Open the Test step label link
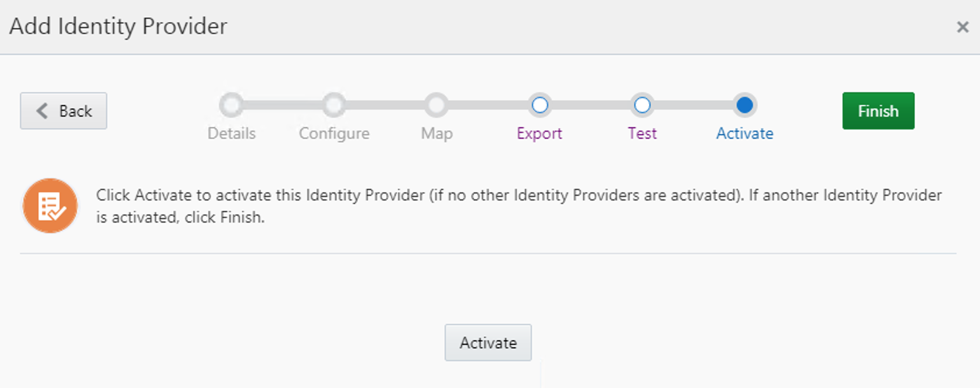Viewport: 980px width, 388px height. click(x=642, y=133)
